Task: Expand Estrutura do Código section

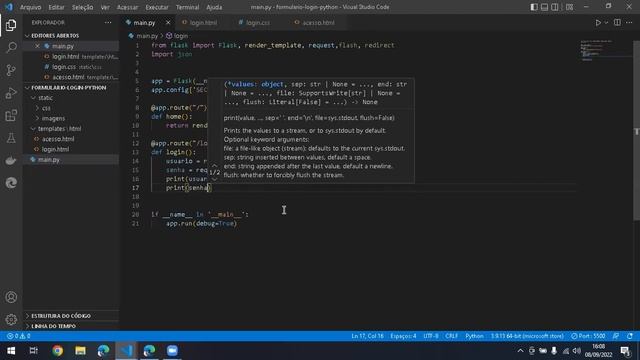Action: tap(71, 316)
